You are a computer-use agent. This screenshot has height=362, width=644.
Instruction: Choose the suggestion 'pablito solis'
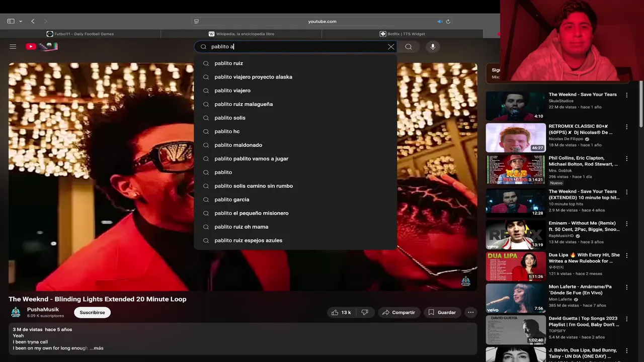[x=295, y=118]
